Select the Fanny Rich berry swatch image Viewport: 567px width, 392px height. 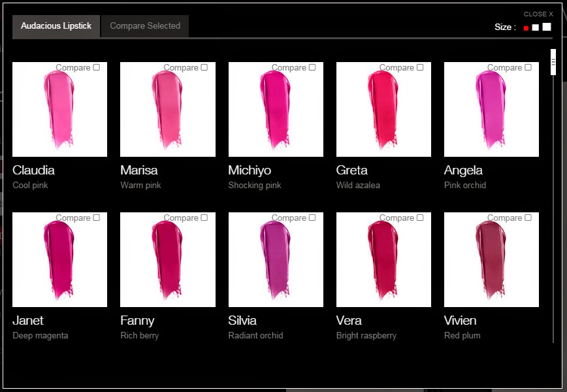(x=168, y=259)
